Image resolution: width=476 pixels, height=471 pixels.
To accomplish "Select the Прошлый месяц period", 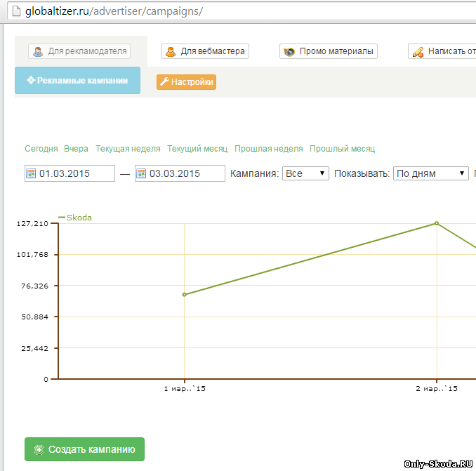I will click(342, 149).
